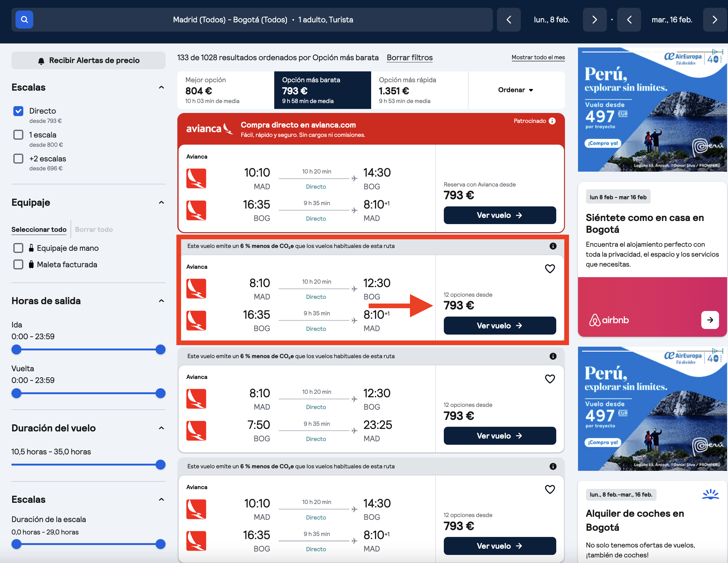Click Ver vuelo on bottom 10:10 flight
The width and height of the screenshot is (728, 563).
pos(500,546)
